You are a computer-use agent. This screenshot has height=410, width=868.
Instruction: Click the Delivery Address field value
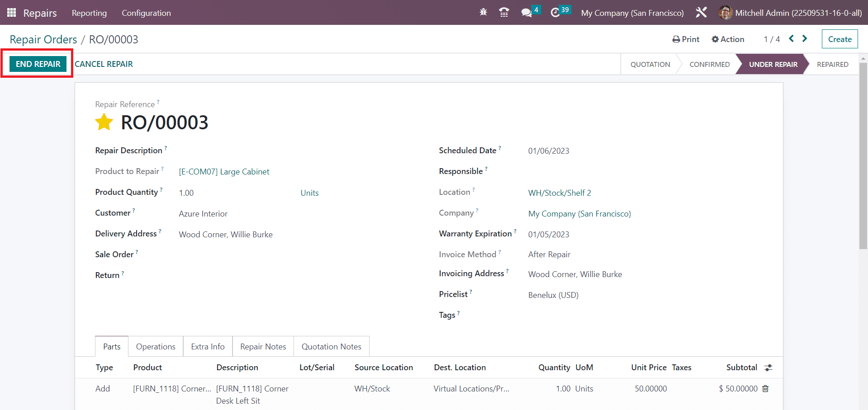pyautogui.click(x=226, y=235)
